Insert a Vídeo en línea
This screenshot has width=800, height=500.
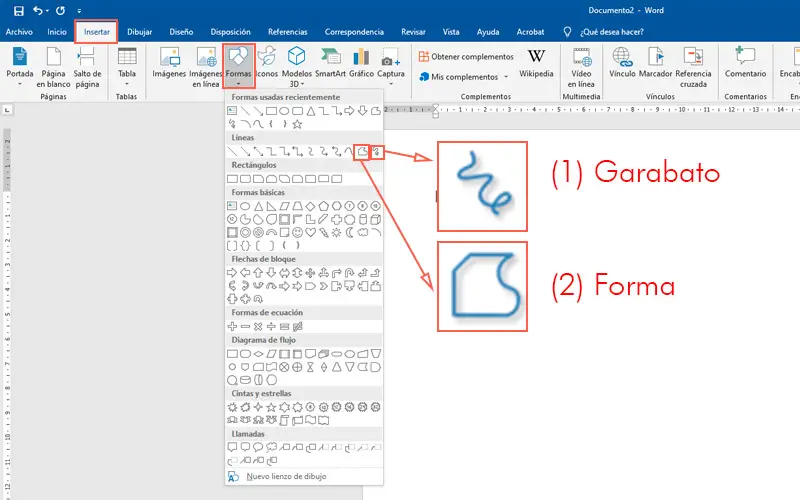click(581, 67)
